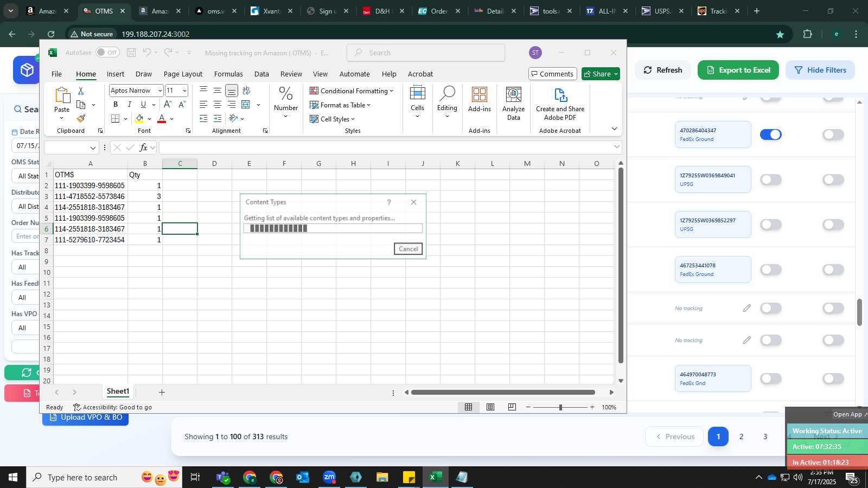Screen dimensions: 868x488
Task: Add a new sheet with plus icon
Action: [x=162, y=392]
